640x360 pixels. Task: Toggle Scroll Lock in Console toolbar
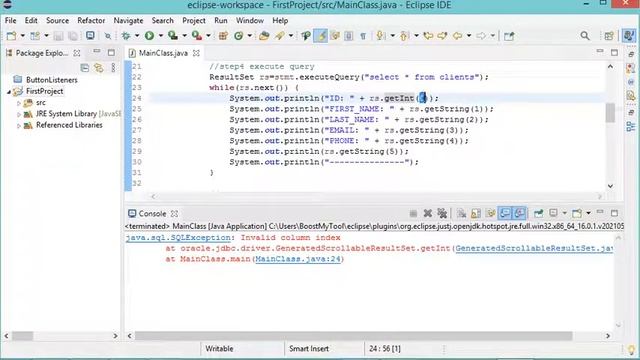point(476,213)
